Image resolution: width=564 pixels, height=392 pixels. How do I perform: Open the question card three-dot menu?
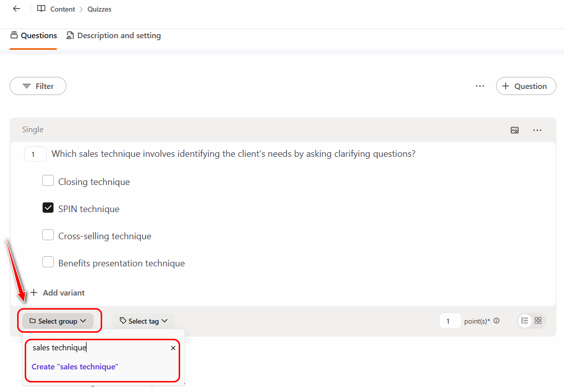click(537, 130)
